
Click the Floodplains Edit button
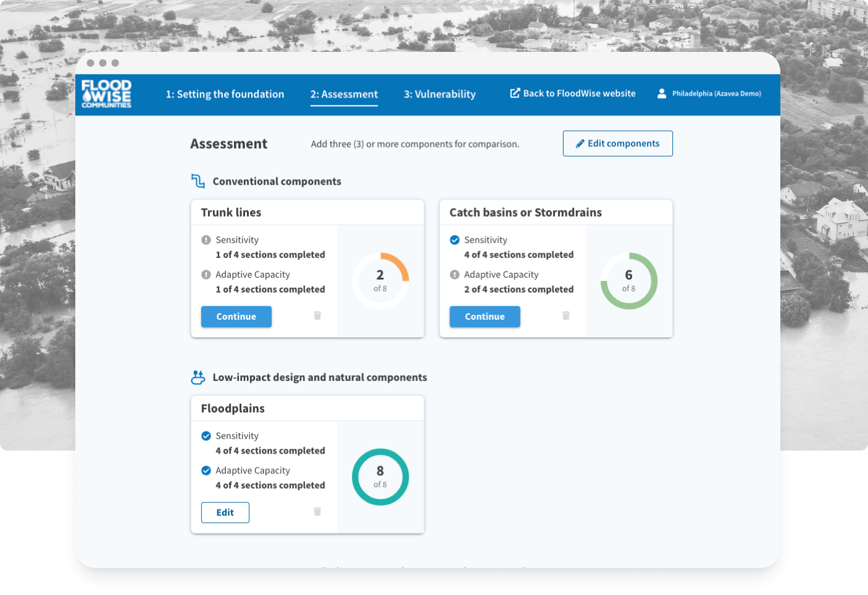click(225, 512)
